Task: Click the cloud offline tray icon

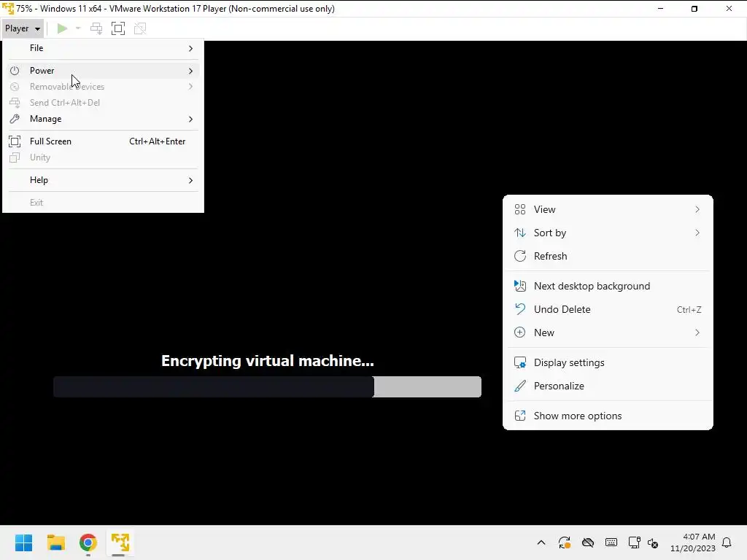Action: pyautogui.click(x=588, y=542)
